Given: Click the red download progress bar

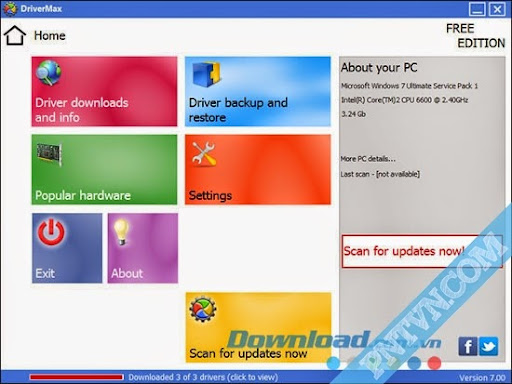Looking at the screenshot, I should pos(76,377).
